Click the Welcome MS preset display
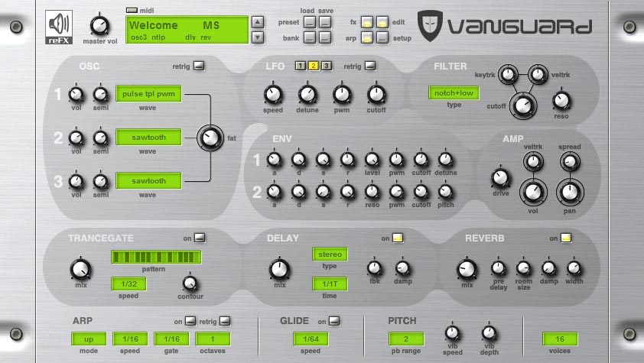The height and width of the screenshot is (363, 644). click(187, 30)
